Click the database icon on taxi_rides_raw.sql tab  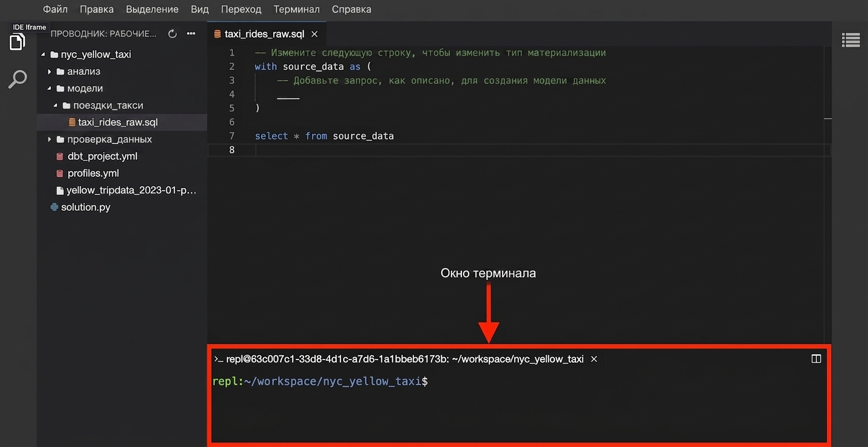click(217, 34)
